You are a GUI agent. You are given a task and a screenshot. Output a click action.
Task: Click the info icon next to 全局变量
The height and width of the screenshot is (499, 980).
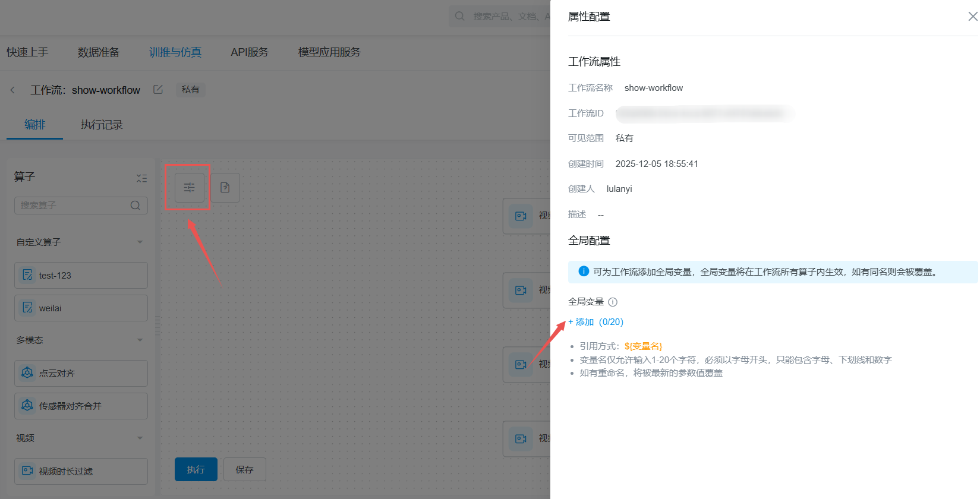tap(613, 302)
